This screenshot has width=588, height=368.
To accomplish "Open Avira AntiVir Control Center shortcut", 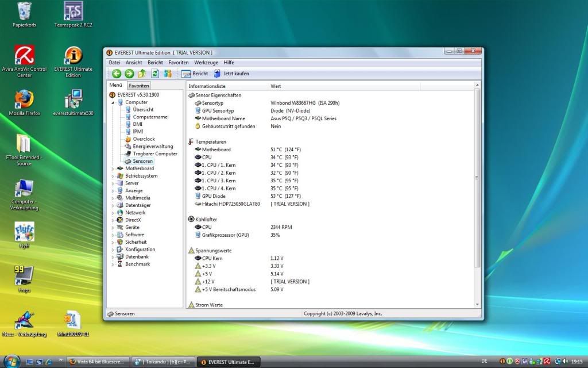I will coord(24,61).
